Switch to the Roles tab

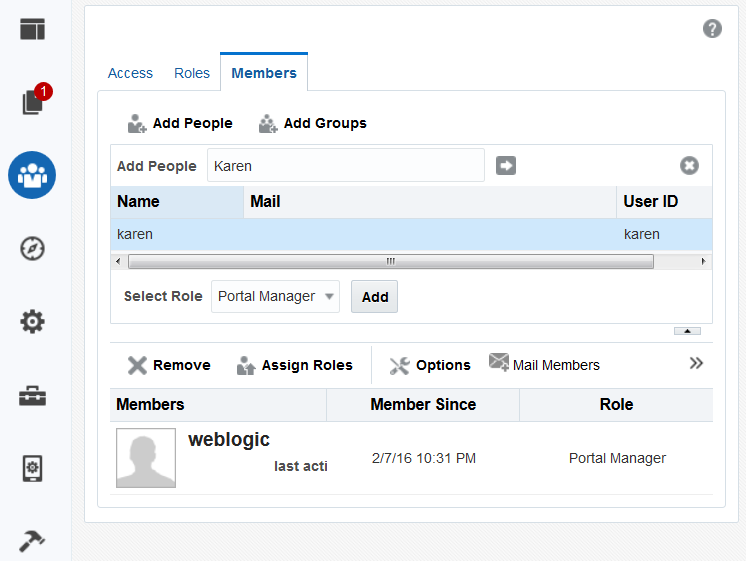coord(192,73)
